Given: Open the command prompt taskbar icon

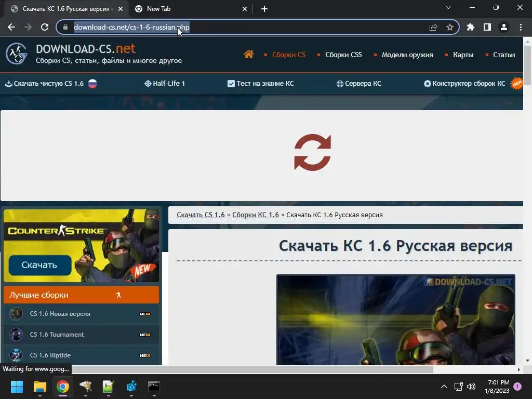Looking at the screenshot, I should pyautogui.click(x=154, y=387).
